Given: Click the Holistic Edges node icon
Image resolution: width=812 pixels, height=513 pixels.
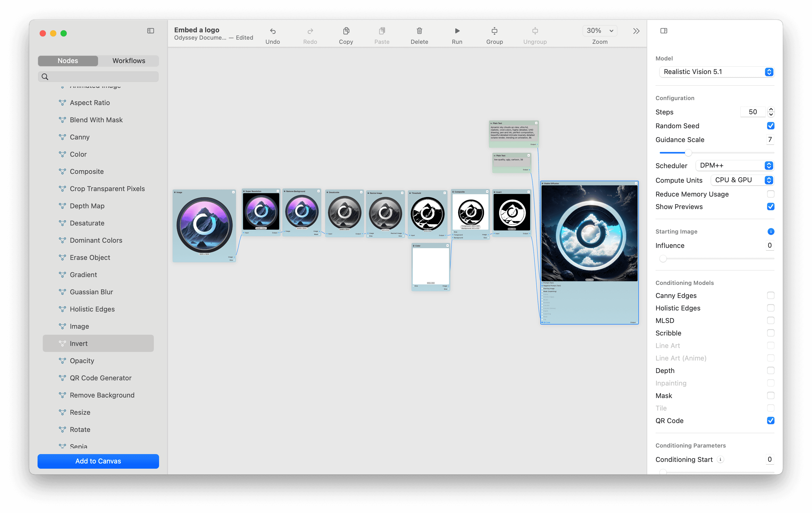Looking at the screenshot, I should [62, 309].
